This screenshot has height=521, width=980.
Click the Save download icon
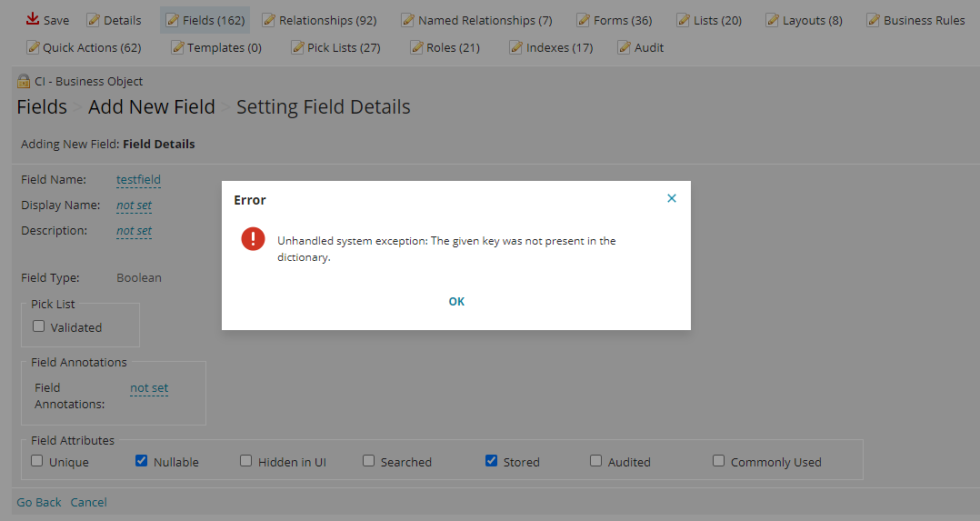32,19
